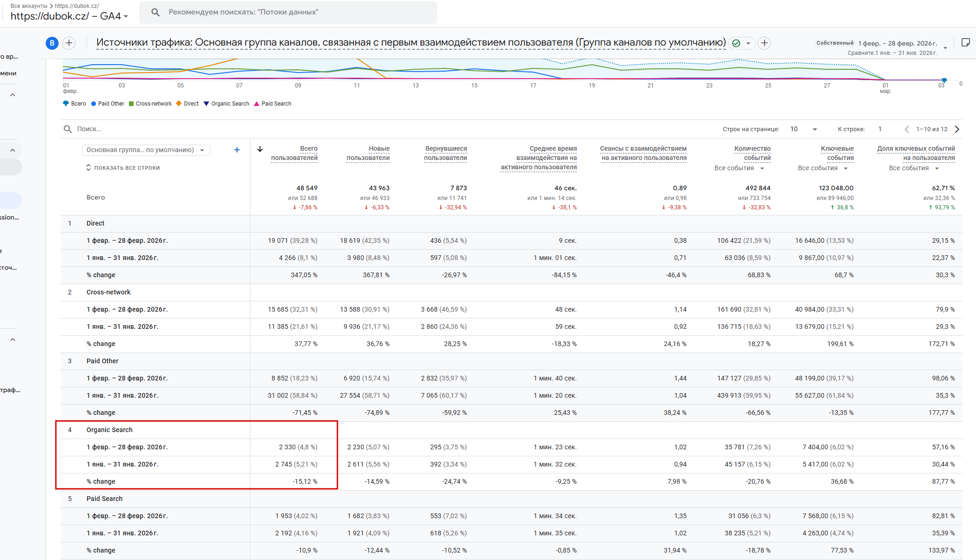Open the property selector dubok.cz GA4 dropdown
The height and width of the screenshot is (560, 976).
click(x=69, y=16)
